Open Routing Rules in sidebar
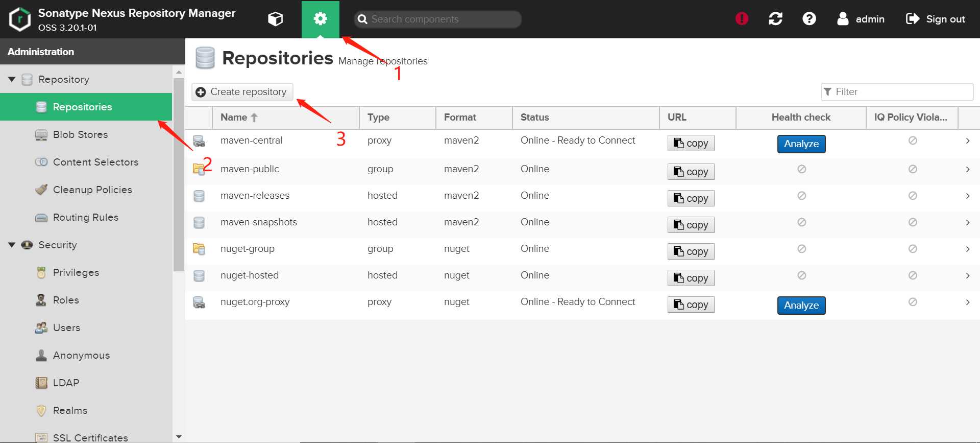The width and height of the screenshot is (980, 443). coord(86,217)
